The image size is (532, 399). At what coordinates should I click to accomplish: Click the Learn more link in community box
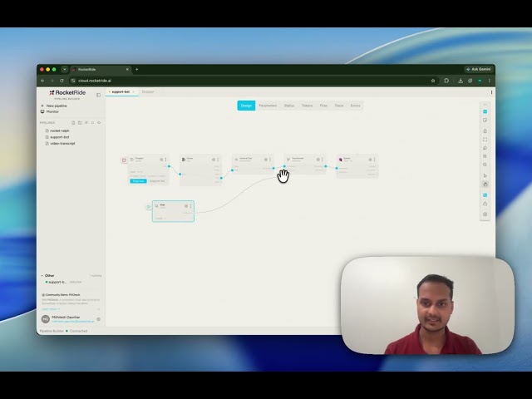click(x=49, y=309)
